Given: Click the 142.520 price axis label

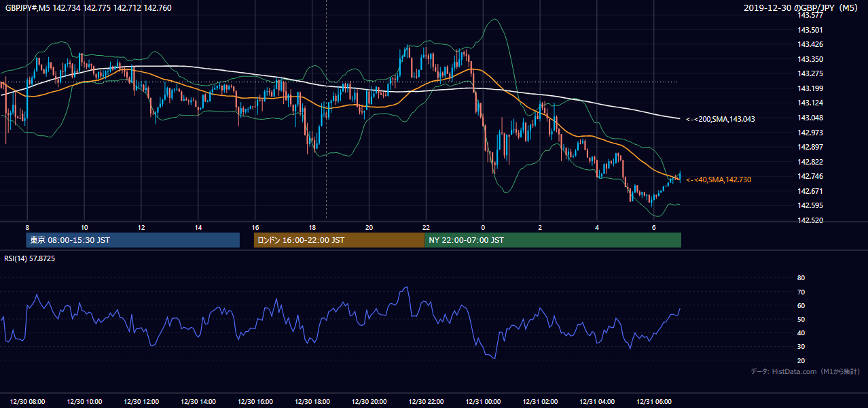Looking at the screenshot, I should coord(810,220).
